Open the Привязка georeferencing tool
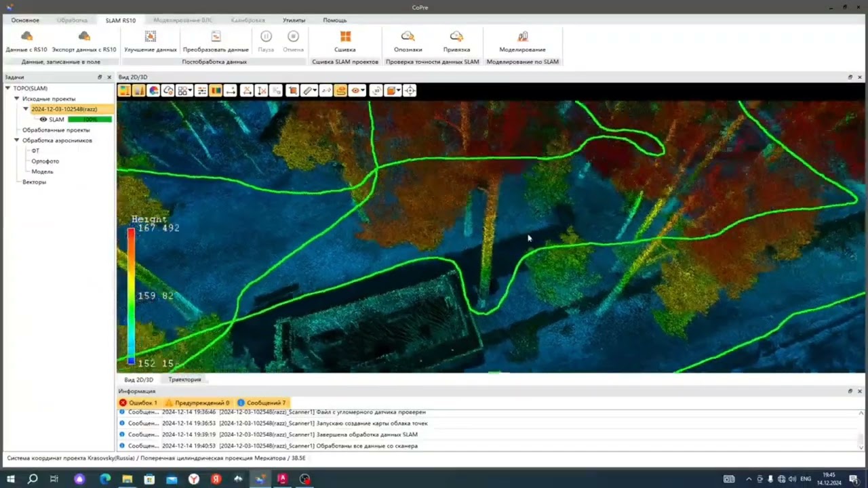Image resolution: width=868 pixels, height=488 pixels. (456, 41)
